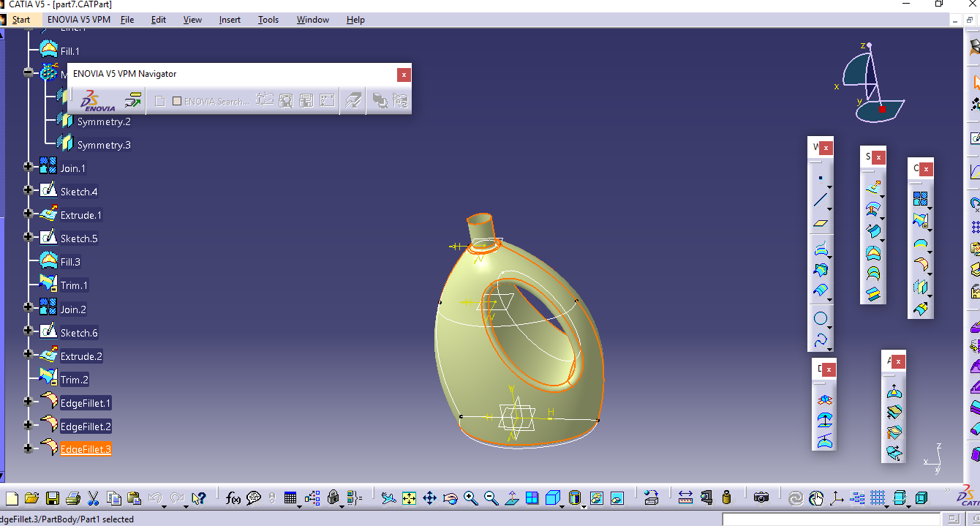Viewport: 980px width, 526px height.
Task: Toggle the axis system snap icon
Action: [837, 498]
